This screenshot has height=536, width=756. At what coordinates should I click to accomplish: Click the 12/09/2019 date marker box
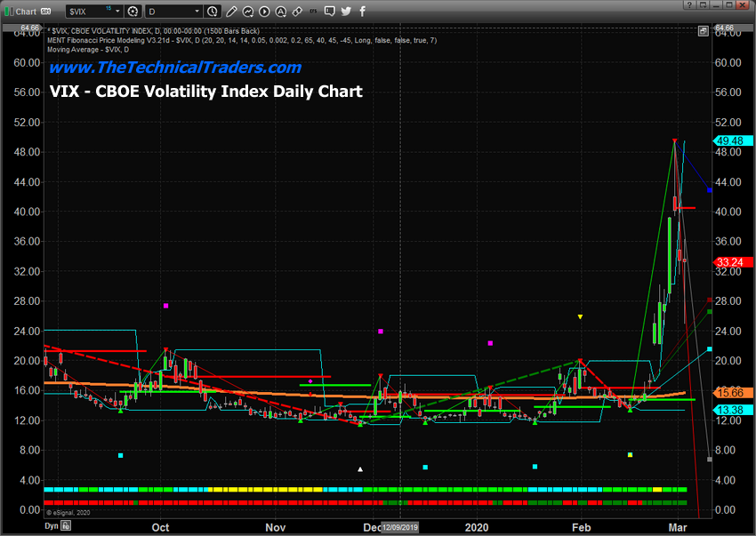[x=400, y=526]
